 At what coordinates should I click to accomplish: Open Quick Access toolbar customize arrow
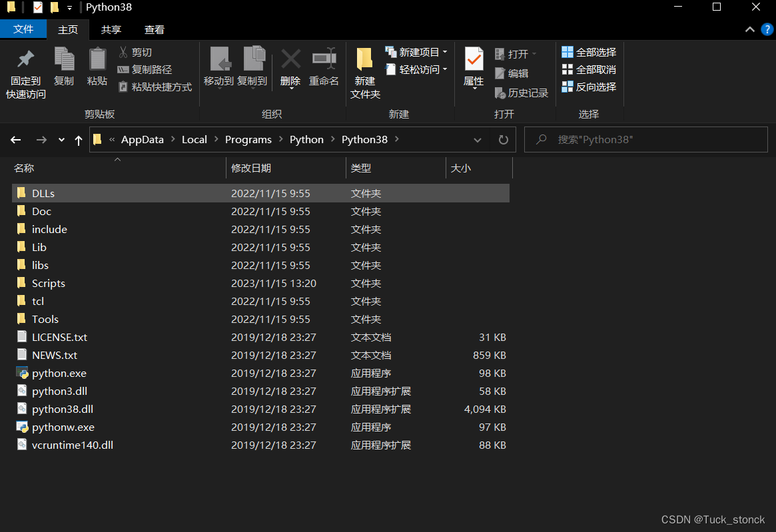70,8
